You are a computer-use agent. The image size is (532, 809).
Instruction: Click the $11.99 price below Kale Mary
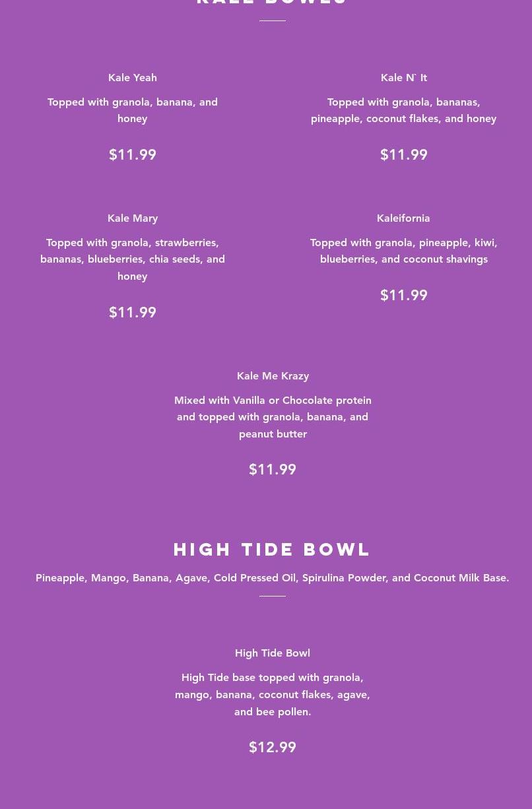(132, 313)
